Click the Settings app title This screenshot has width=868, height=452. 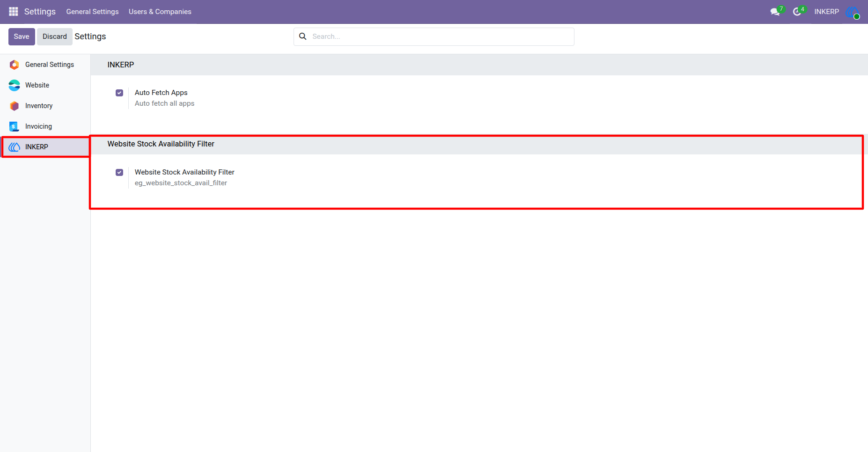(40, 12)
